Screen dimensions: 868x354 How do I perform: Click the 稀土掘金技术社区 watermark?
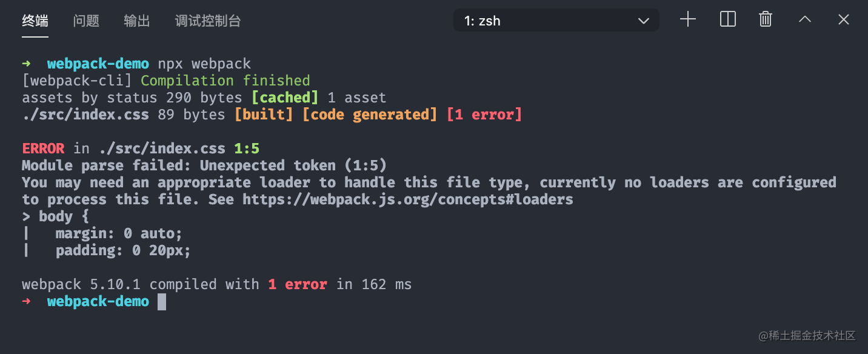[807, 335]
